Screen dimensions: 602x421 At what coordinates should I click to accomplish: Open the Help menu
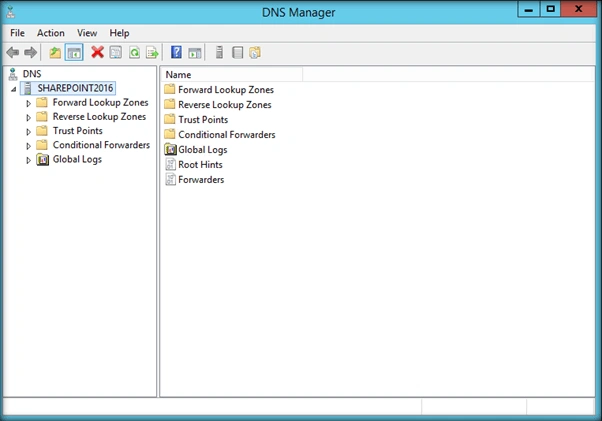click(119, 33)
